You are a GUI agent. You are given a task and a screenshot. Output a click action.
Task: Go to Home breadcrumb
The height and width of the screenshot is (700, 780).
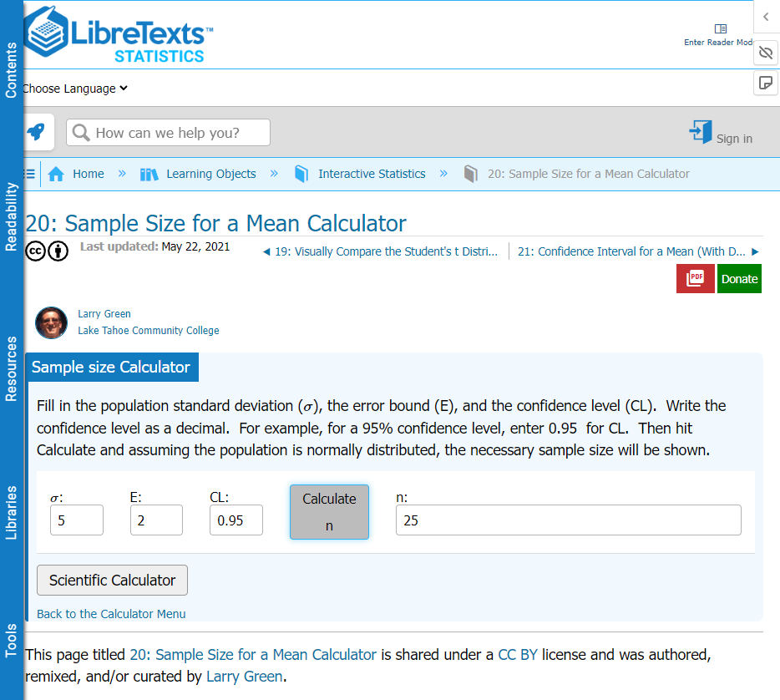[x=89, y=174]
